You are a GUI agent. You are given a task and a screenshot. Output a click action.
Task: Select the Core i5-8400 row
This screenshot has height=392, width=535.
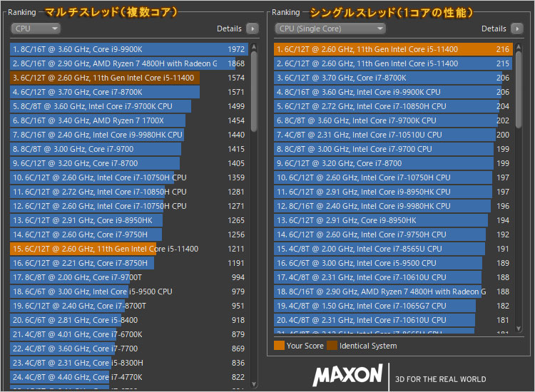coord(129,320)
